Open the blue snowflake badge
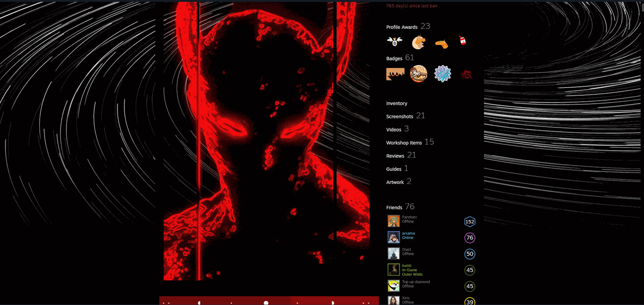This screenshot has height=305, width=644. coord(443,74)
